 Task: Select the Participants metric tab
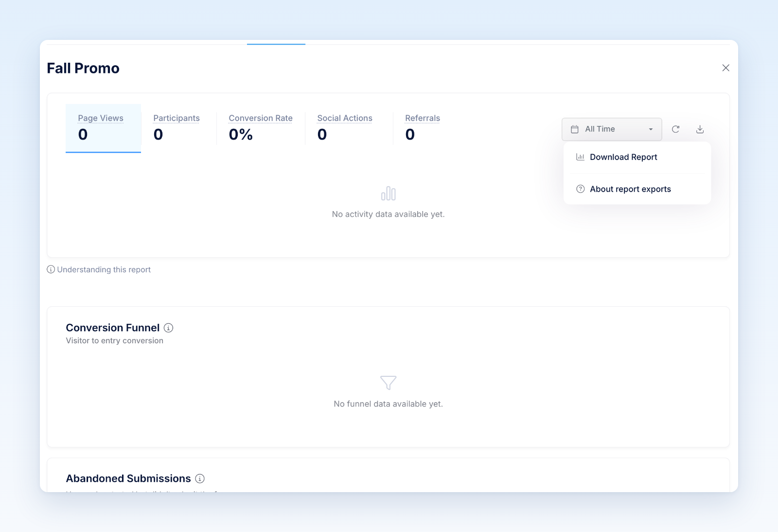178,128
